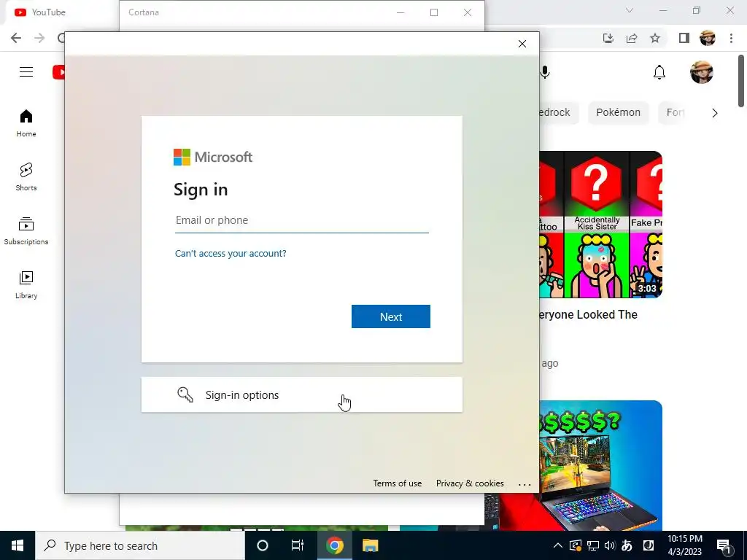Select the Bedrock filter chip
The image size is (747, 560).
[x=559, y=112]
